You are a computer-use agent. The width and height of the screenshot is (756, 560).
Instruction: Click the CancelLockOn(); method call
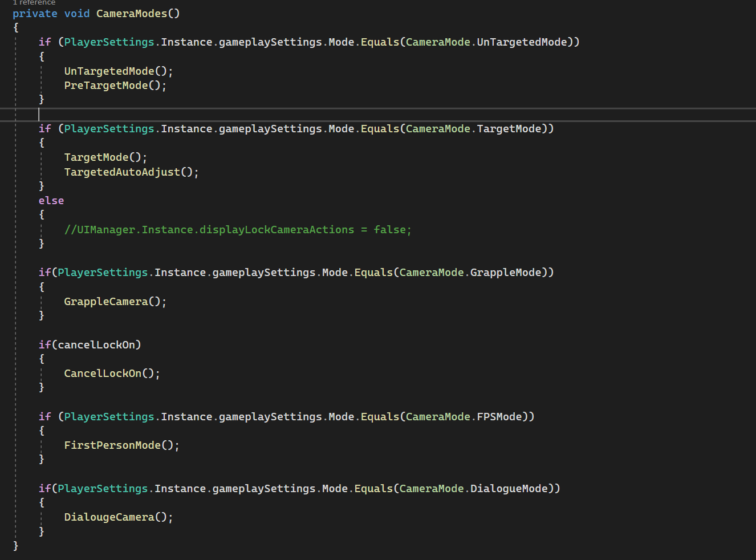tap(112, 374)
